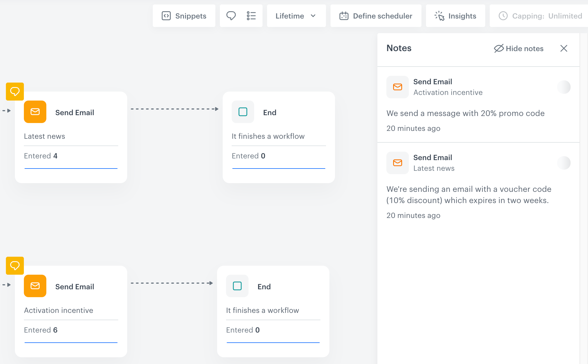Open the Lifetime dropdown
Screen dimensions: 588x364
tap(296, 16)
